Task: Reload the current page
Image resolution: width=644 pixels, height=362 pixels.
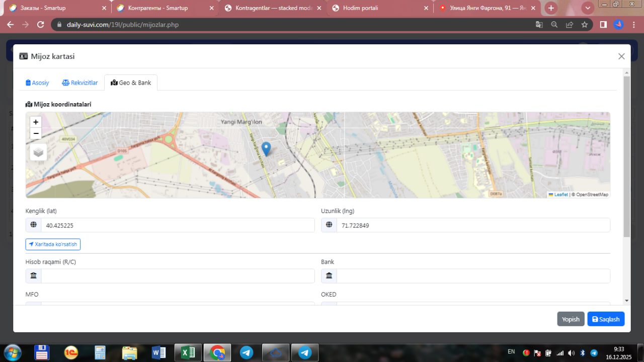Action: click(x=41, y=25)
